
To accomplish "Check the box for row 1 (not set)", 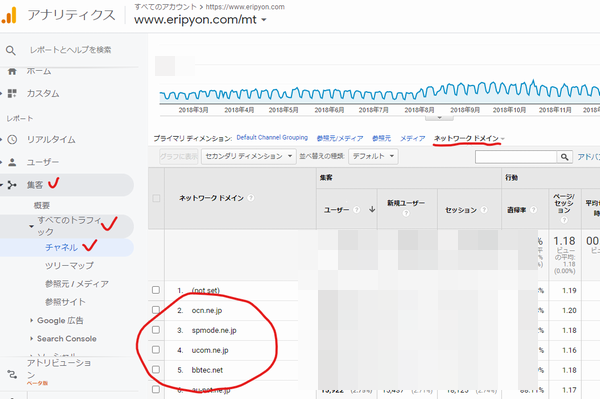I will point(156,290).
